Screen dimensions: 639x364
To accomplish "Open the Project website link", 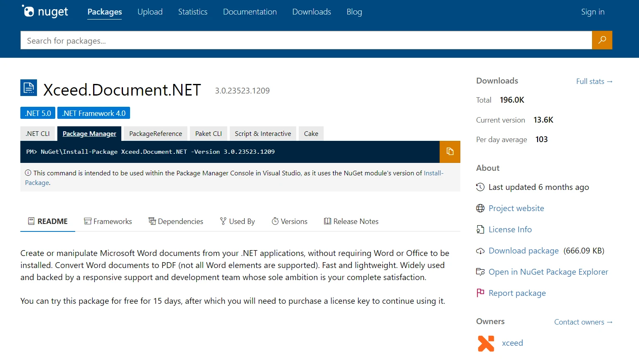I will pyautogui.click(x=516, y=208).
